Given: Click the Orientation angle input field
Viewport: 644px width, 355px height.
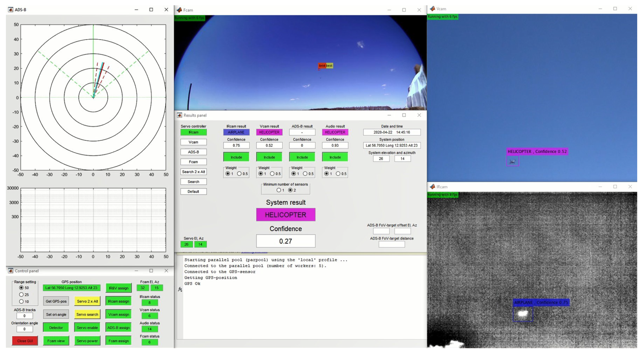Looking at the screenshot, I should pos(24,329).
